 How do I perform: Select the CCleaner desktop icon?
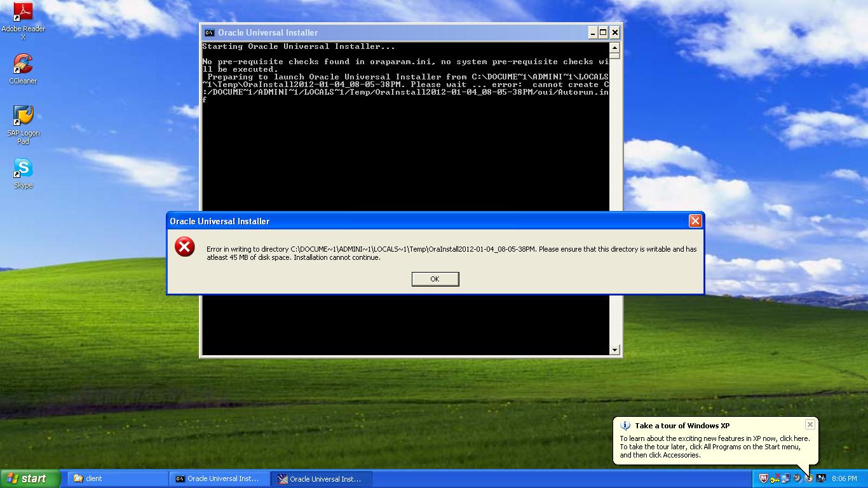click(x=23, y=69)
